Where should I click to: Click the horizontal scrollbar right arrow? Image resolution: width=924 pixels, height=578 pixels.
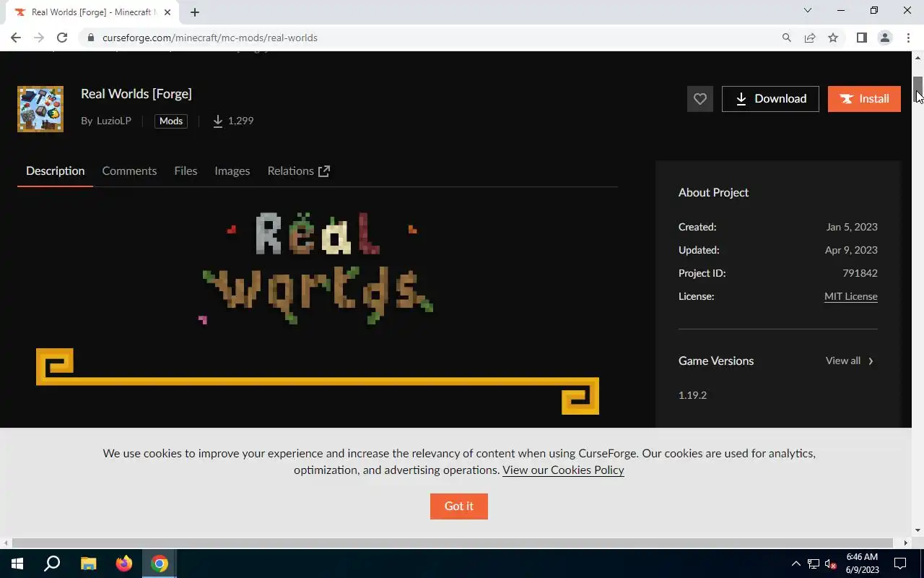(x=906, y=543)
